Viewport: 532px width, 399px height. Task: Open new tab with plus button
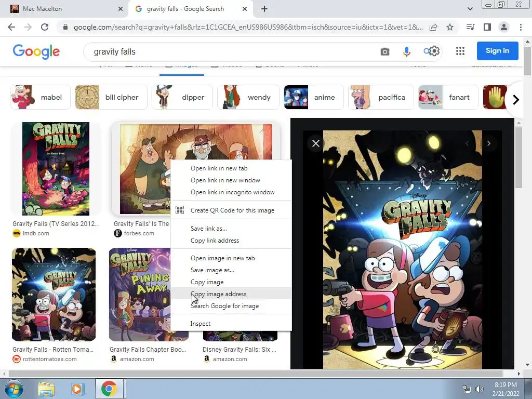264,9
